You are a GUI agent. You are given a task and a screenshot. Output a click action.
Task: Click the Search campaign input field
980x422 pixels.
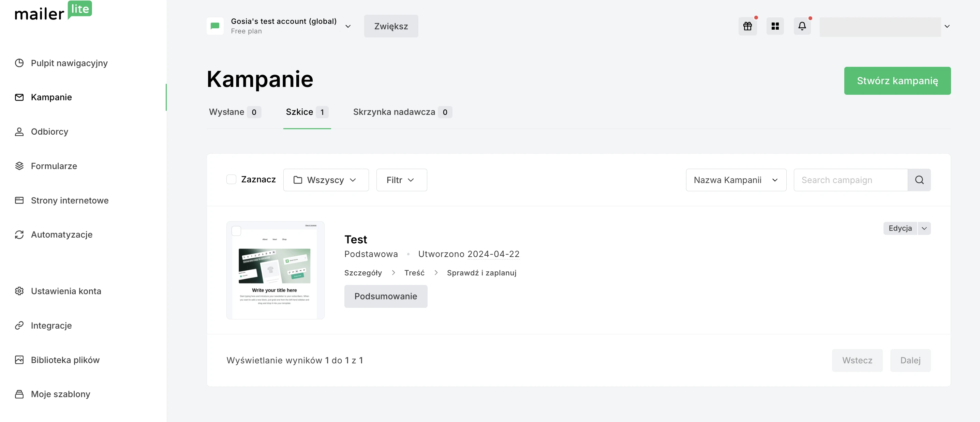(x=850, y=180)
